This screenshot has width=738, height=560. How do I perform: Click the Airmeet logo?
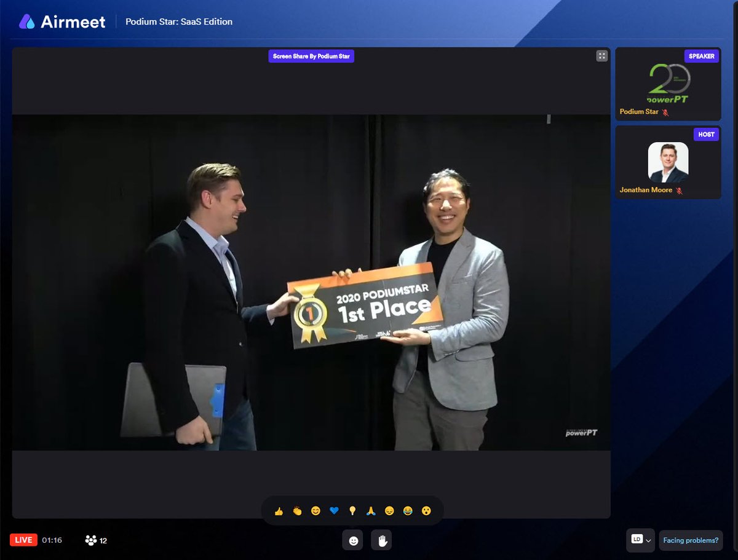tap(62, 22)
